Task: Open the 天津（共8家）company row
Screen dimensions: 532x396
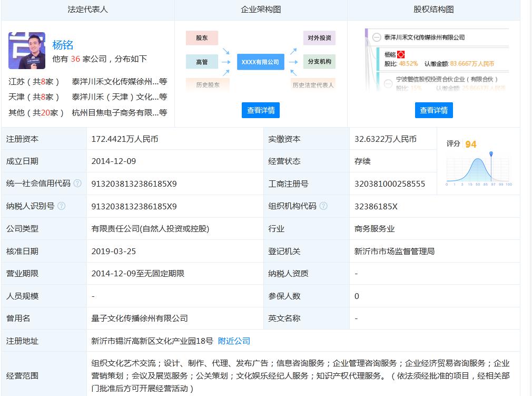Action: point(88,97)
